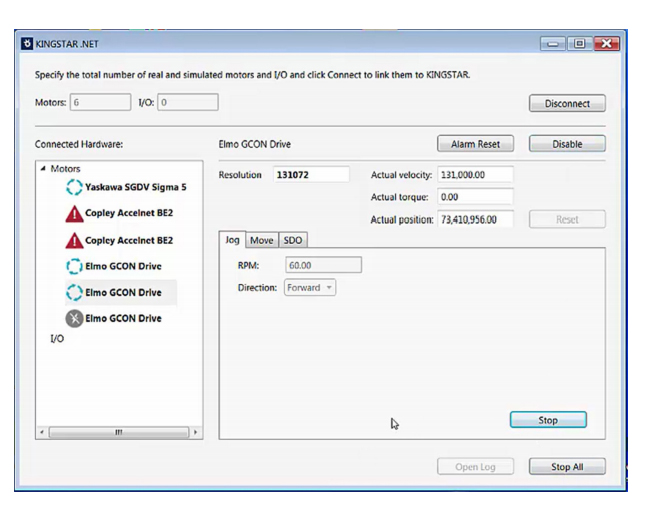The width and height of the screenshot is (645, 519).
Task: Minimize the KINGSTAR .NET window
Action: [x=553, y=44]
